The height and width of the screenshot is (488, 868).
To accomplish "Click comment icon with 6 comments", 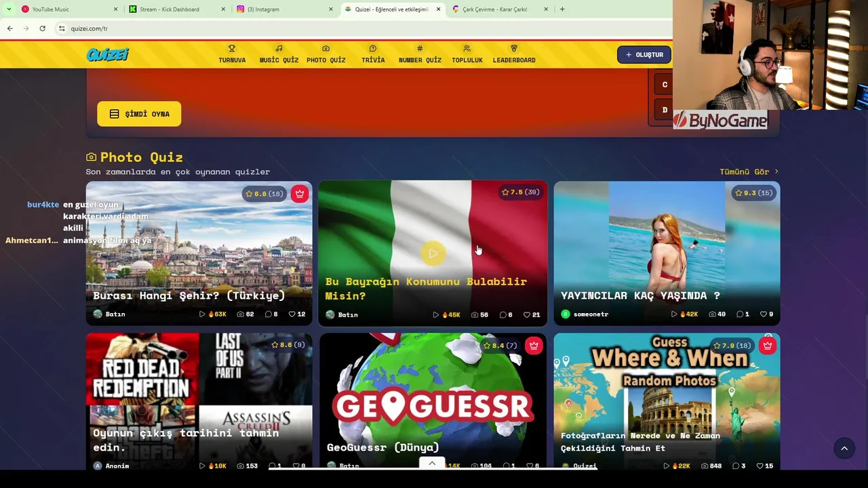I will pyautogui.click(x=502, y=315).
